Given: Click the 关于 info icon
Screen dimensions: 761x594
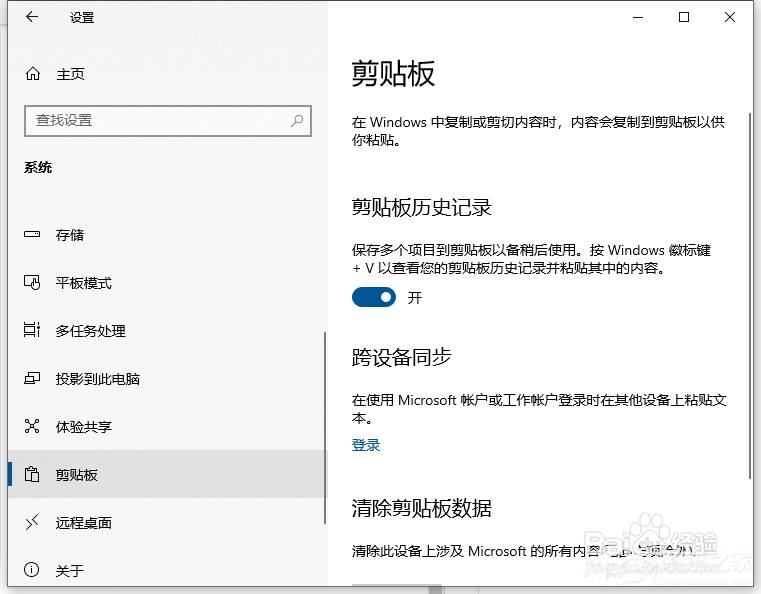Looking at the screenshot, I should pyautogui.click(x=32, y=569).
